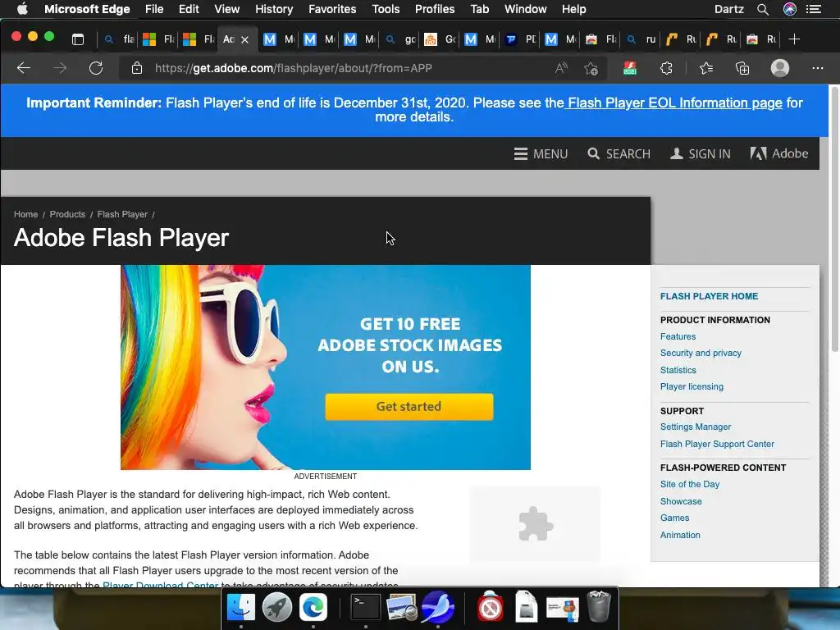Open Flash Player Support Center link
This screenshot has width=840, height=630.
tap(717, 444)
